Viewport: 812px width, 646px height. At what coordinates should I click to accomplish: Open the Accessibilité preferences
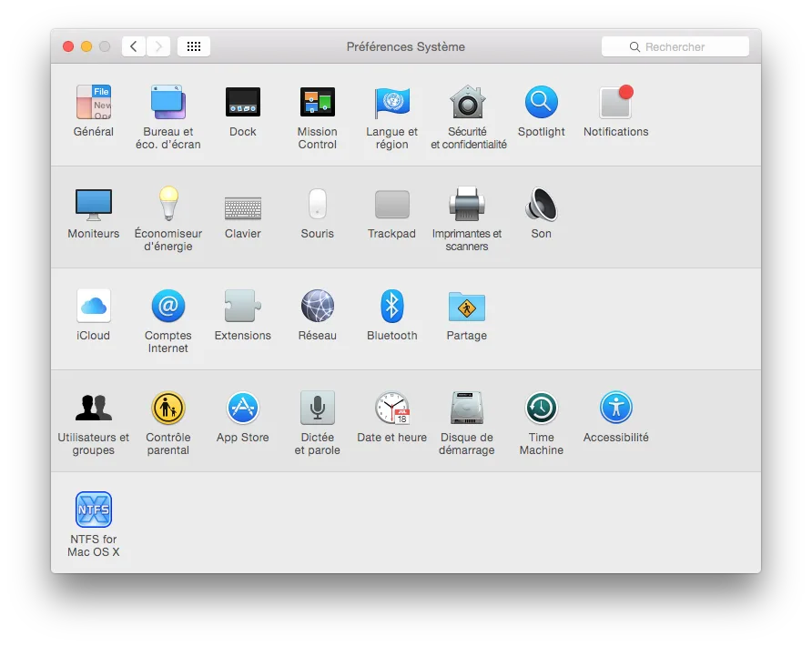tap(615, 408)
